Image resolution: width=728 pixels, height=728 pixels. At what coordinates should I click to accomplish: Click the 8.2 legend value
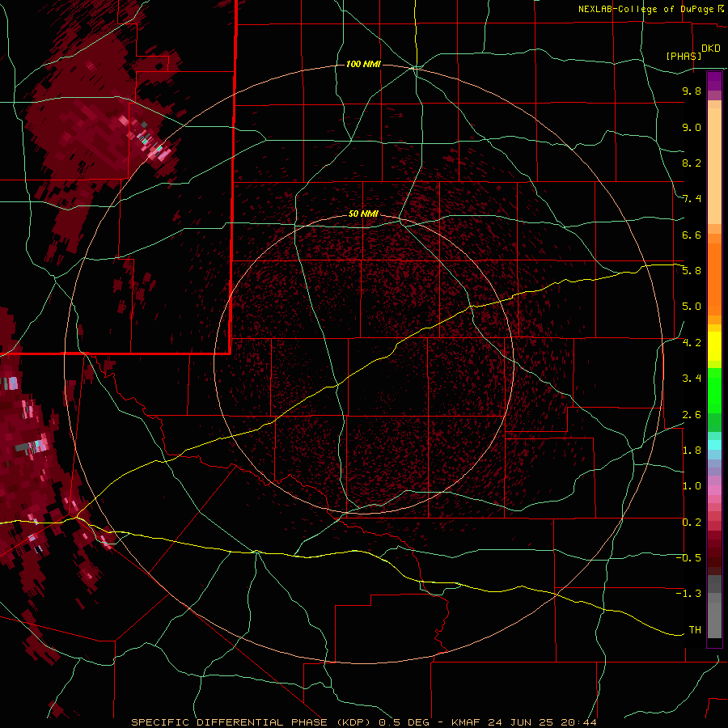(692, 163)
